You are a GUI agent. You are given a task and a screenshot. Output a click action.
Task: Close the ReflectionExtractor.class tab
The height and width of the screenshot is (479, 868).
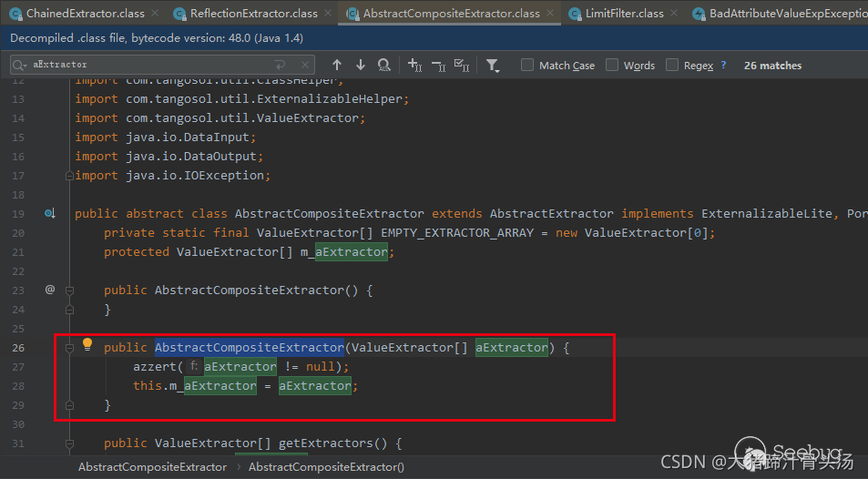click(x=327, y=14)
